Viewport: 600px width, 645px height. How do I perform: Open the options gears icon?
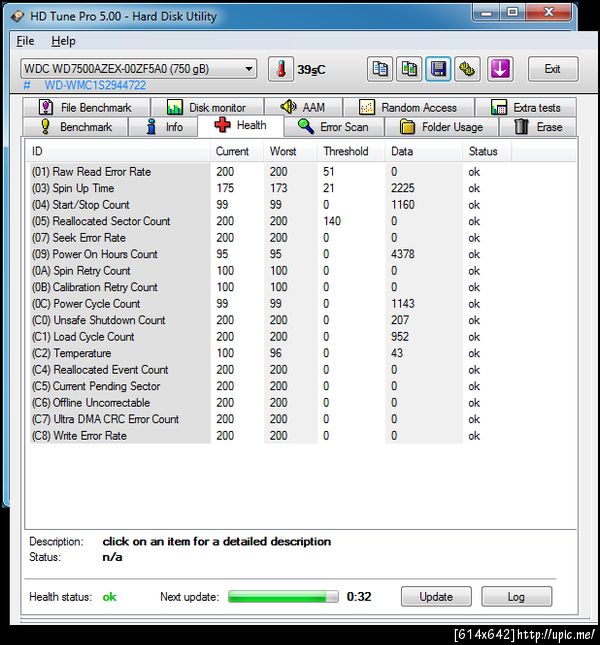point(467,69)
